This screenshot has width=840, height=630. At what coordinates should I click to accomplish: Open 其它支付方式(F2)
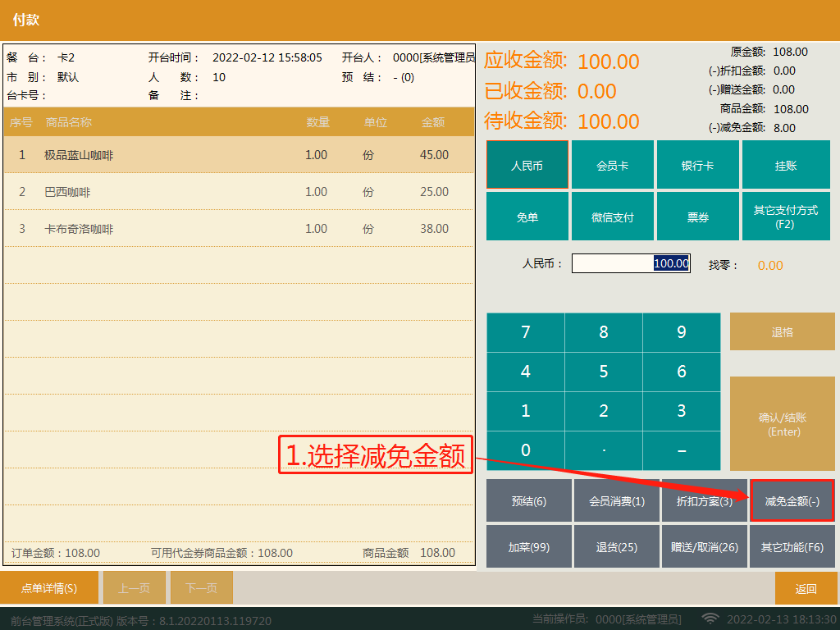[786, 217]
